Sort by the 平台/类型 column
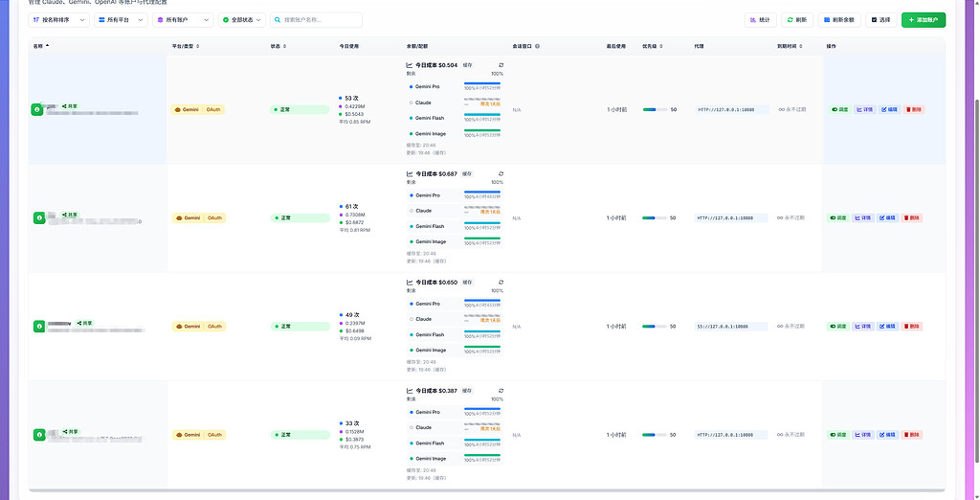The image size is (980, 500). click(x=197, y=46)
